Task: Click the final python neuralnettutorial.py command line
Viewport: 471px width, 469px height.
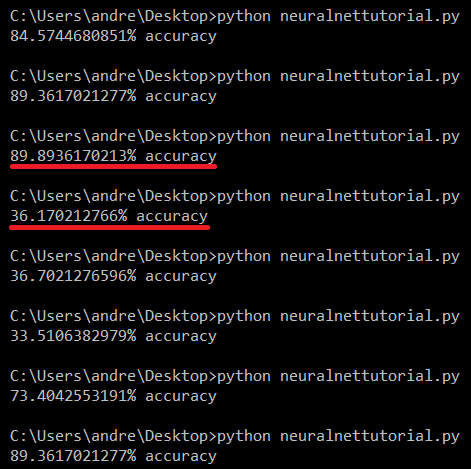Action: [235, 436]
